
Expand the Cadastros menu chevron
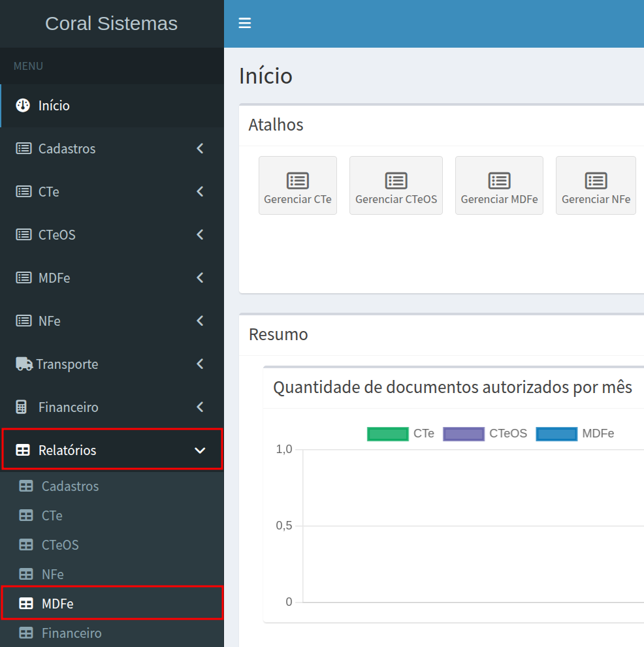[x=200, y=148]
